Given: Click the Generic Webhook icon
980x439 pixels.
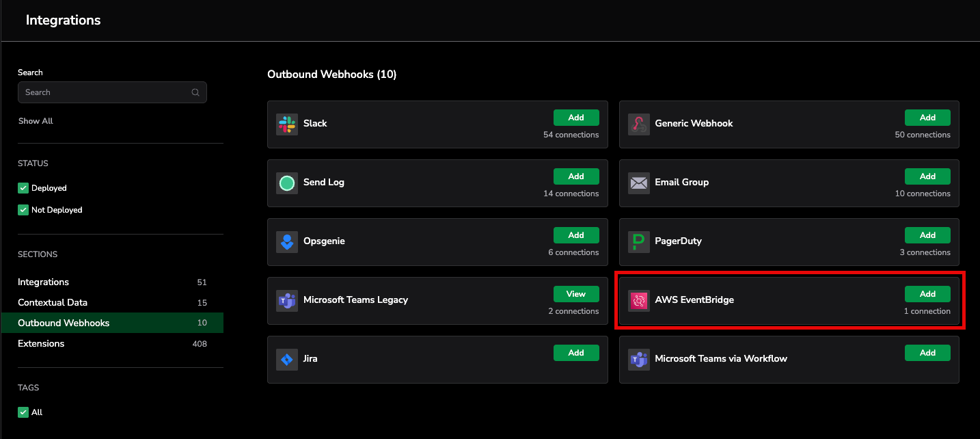Looking at the screenshot, I should 638,124.
